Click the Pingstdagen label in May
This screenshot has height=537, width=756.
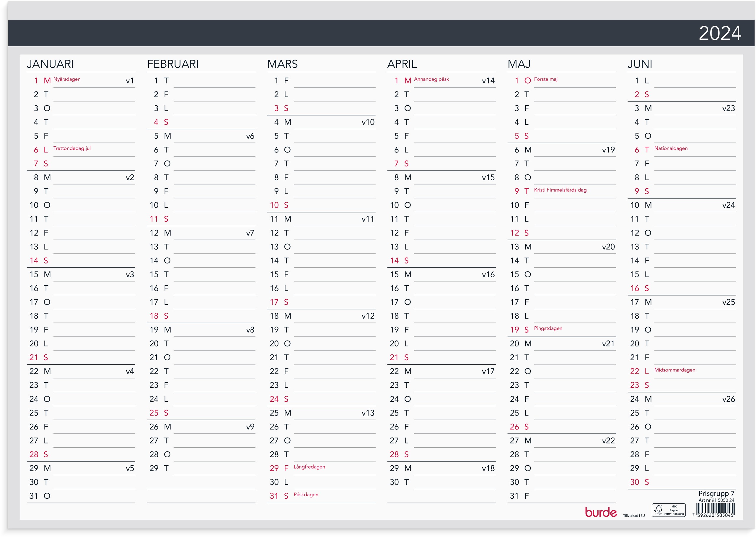pos(548,328)
